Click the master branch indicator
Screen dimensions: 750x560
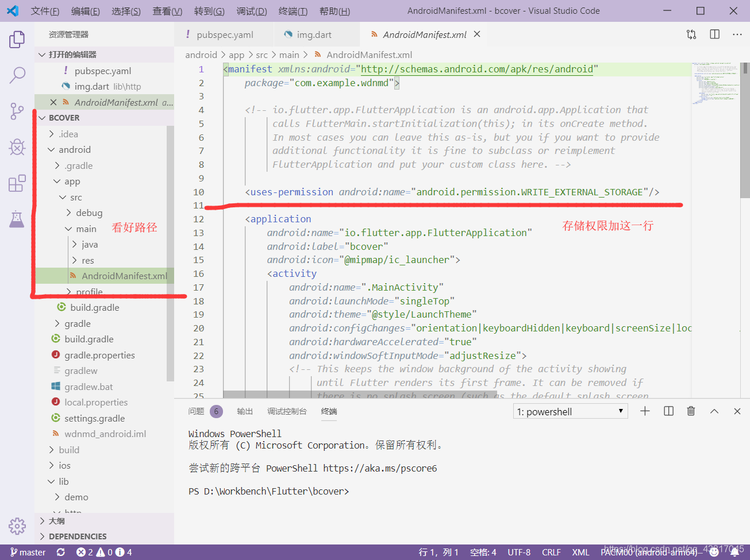[28, 552]
